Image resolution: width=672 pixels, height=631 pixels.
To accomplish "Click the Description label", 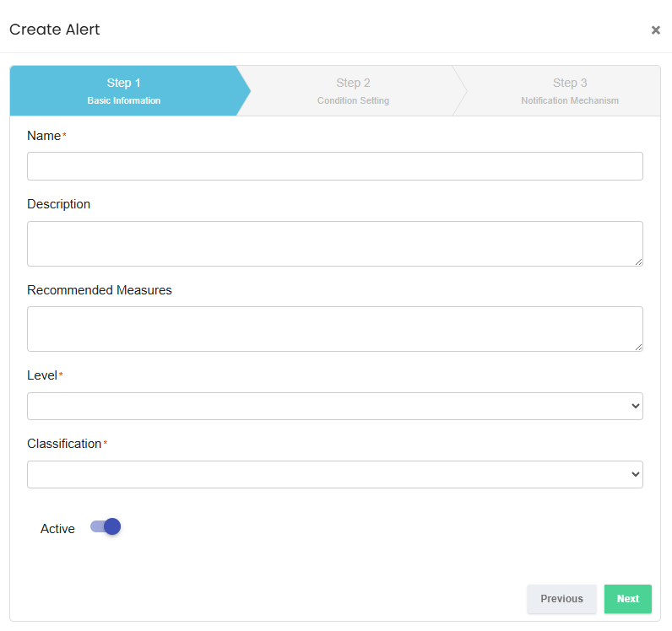I will (x=59, y=204).
